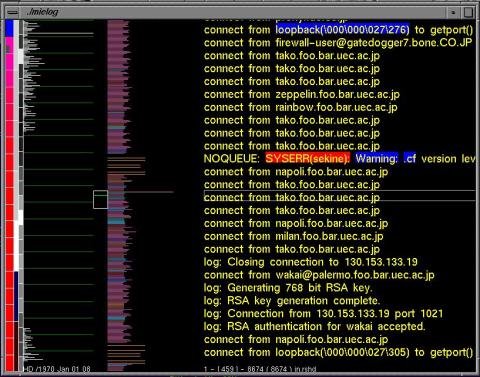
Task: Open the window menu button in the title bar
Action: (13, 12)
